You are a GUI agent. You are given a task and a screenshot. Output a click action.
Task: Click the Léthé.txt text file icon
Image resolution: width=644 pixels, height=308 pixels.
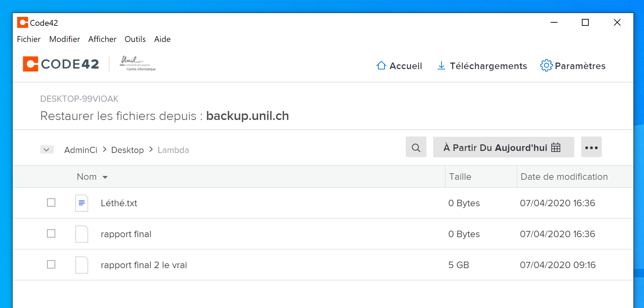coord(82,203)
